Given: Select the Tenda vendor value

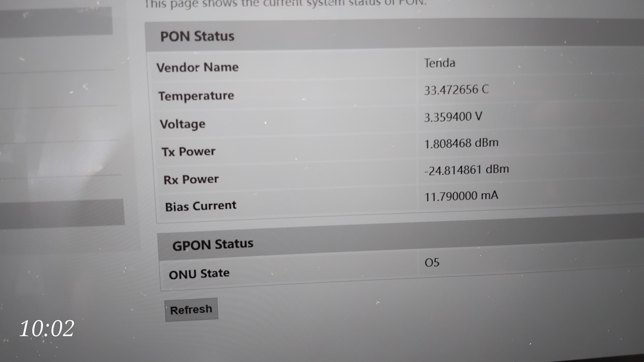Looking at the screenshot, I should click(439, 63).
